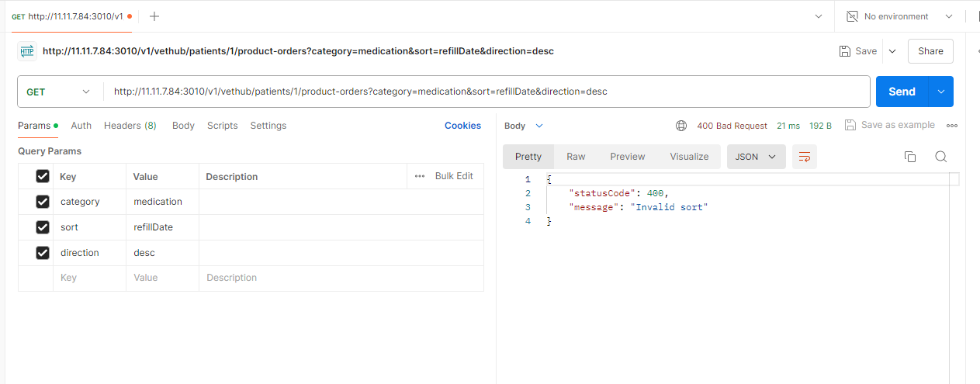
Task: Select the Preview response view
Action: coord(628,157)
